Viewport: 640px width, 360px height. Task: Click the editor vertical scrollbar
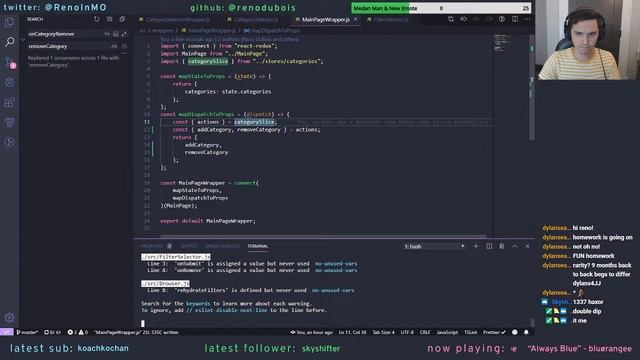532,88
